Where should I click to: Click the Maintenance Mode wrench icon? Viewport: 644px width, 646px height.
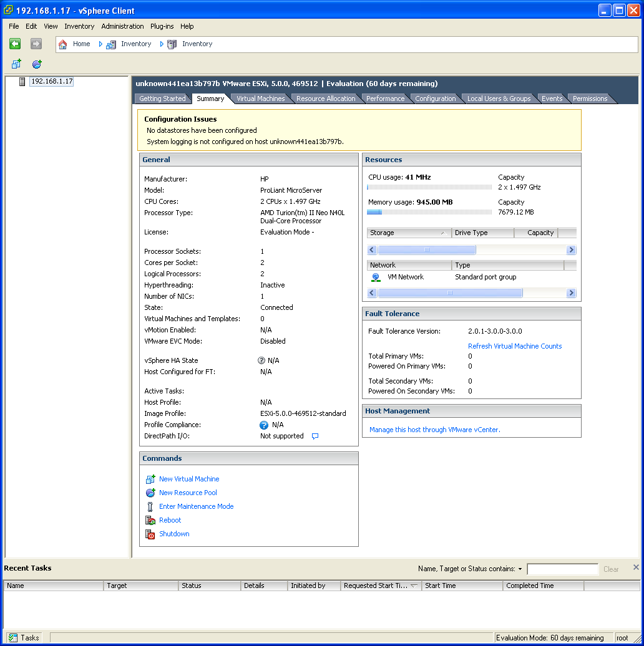coord(150,507)
